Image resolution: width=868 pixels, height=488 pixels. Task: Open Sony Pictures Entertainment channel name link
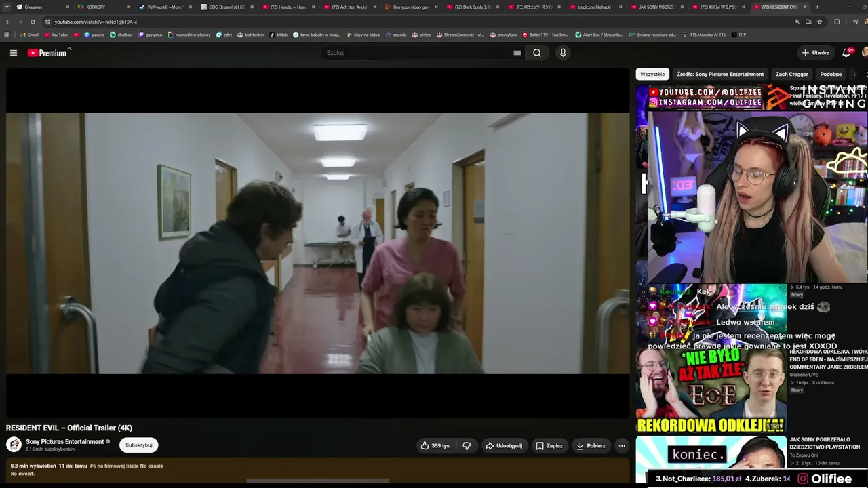pos(64,441)
